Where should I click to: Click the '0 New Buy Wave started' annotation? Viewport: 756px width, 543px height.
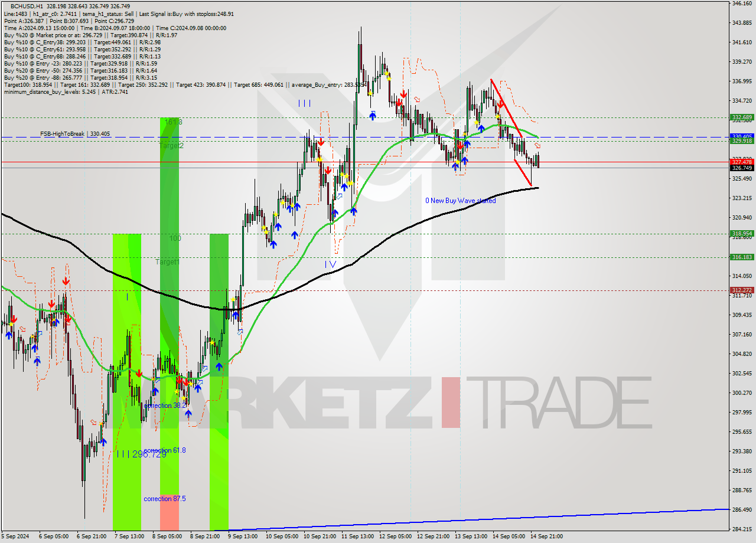pyautogui.click(x=461, y=201)
